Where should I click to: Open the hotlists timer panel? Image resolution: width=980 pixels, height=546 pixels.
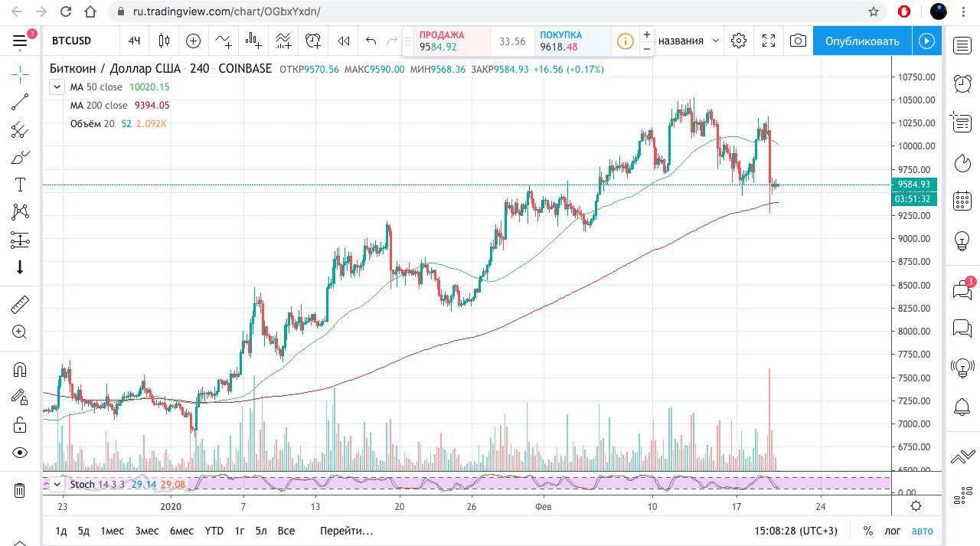(962, 162)
